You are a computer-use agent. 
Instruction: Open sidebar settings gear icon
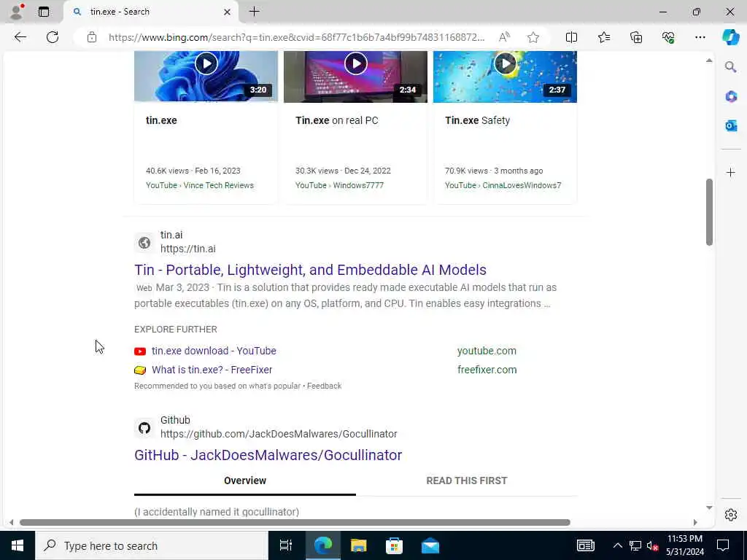click(731, 515)
